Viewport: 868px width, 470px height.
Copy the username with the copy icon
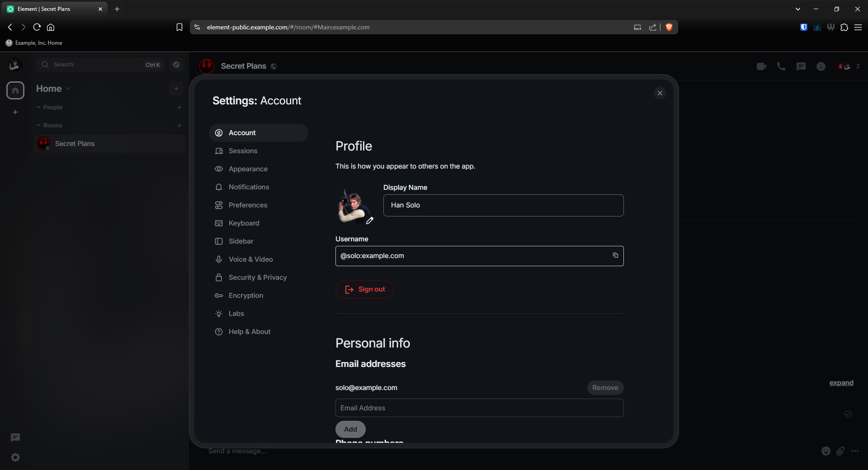[x=615, y=255]
